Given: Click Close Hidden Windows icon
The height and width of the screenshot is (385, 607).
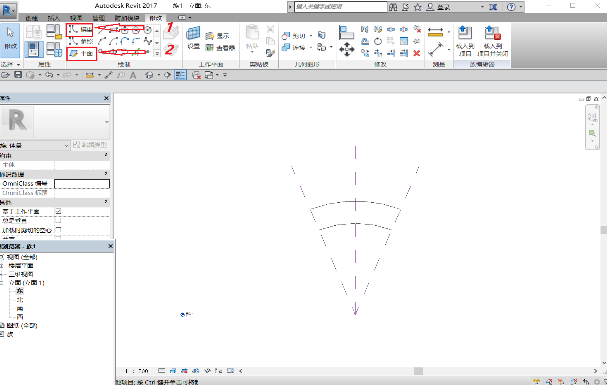Looking at the screenshot, I should [196, 75].
